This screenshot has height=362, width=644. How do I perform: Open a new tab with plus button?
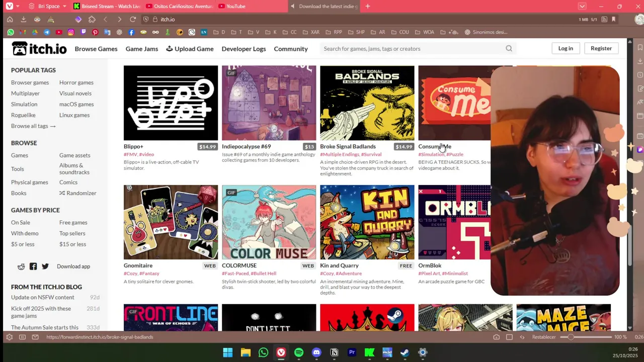(368, 6)
